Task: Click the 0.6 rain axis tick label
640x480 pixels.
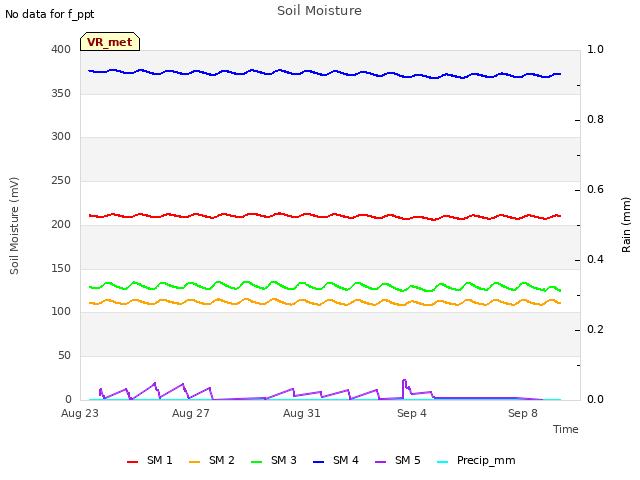Action: coord(596,189)
